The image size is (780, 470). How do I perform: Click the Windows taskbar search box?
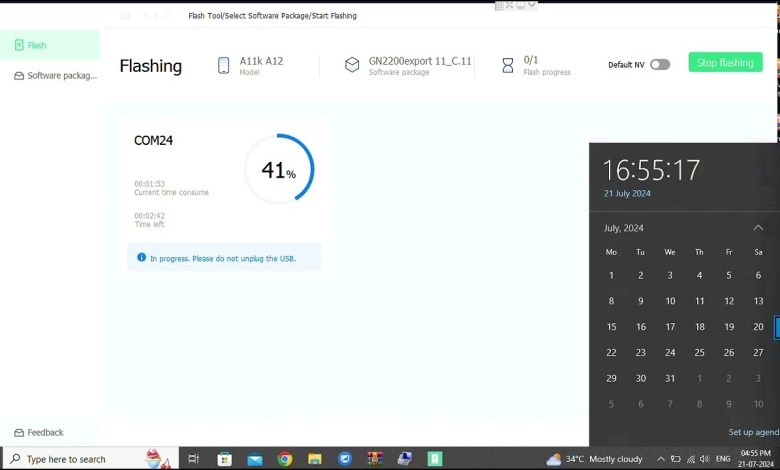[66, 459]
